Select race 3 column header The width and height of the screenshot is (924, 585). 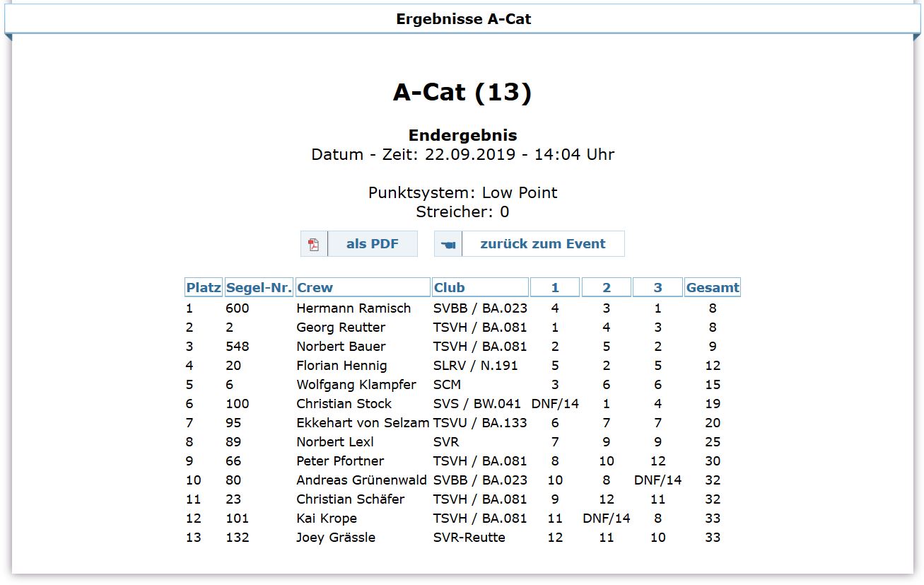click(x=657, y=287)
